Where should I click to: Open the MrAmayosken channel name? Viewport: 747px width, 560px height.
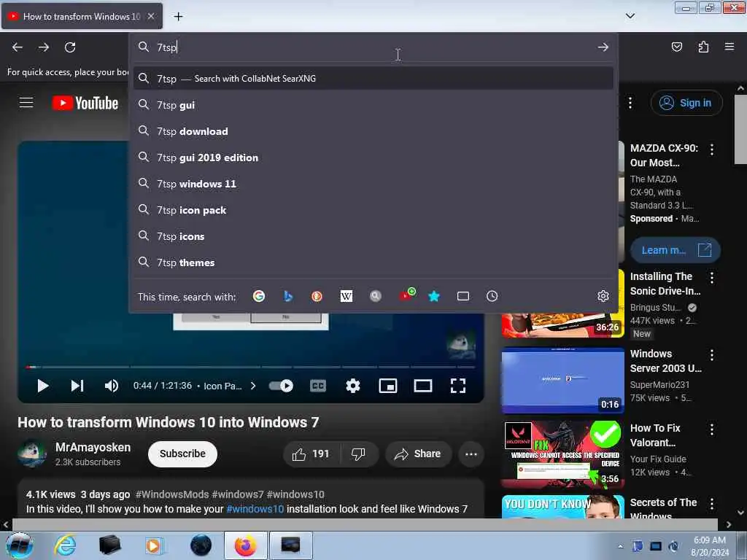click(x=93, y=447)
